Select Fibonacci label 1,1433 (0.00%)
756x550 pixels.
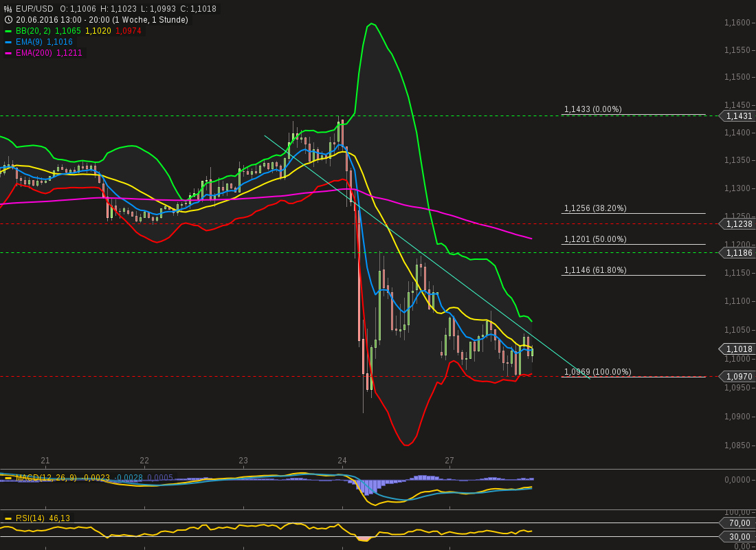click(593, 109)
